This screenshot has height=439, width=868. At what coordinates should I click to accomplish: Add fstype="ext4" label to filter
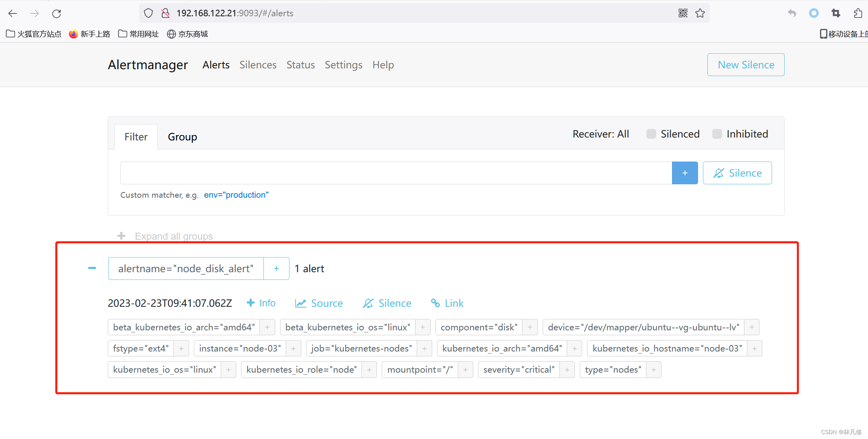coord(181,348)
